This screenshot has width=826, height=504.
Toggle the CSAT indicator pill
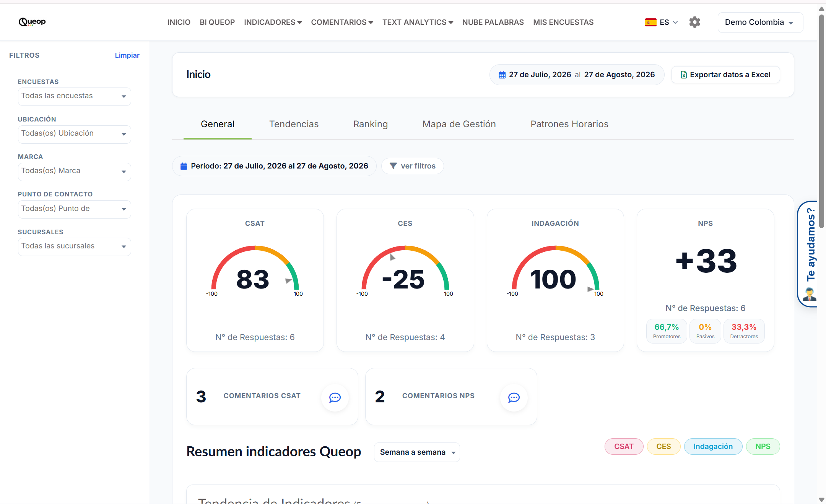624,446
